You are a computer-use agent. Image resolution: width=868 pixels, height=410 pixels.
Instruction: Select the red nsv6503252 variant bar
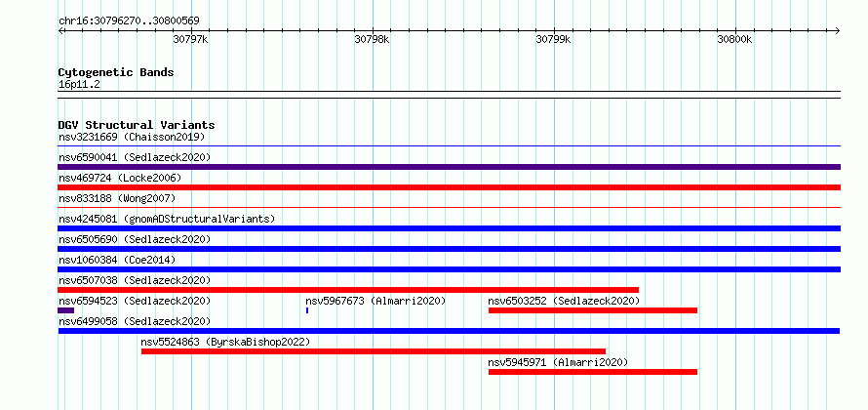click(x=593, y=310)
